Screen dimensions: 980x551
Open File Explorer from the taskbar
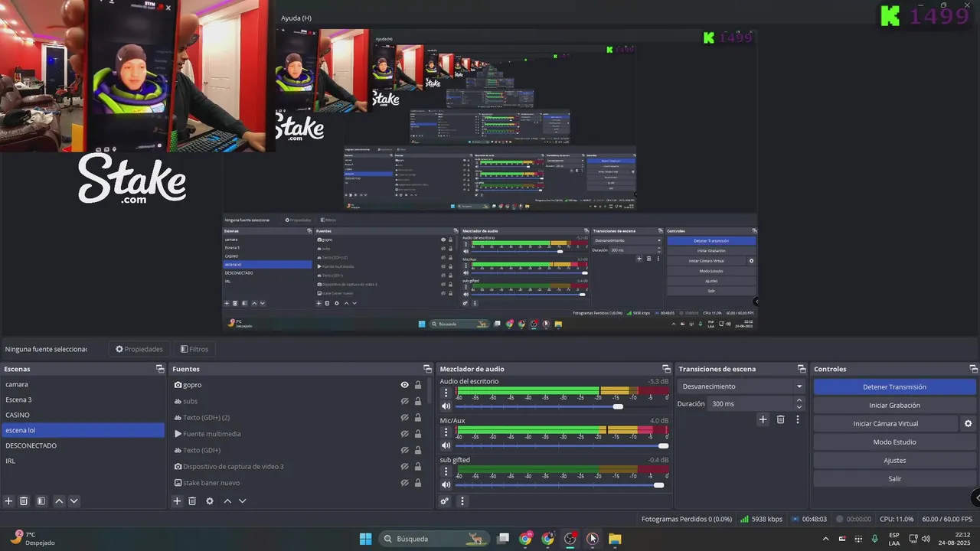click(x=615, y=539)
